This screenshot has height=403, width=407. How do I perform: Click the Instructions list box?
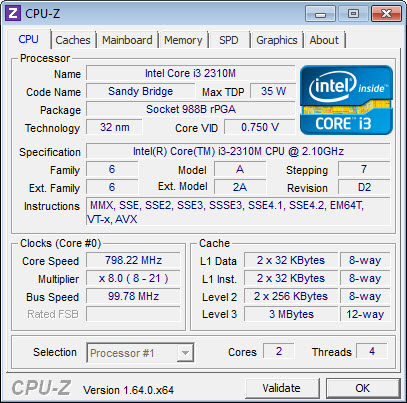click(238, 212)
